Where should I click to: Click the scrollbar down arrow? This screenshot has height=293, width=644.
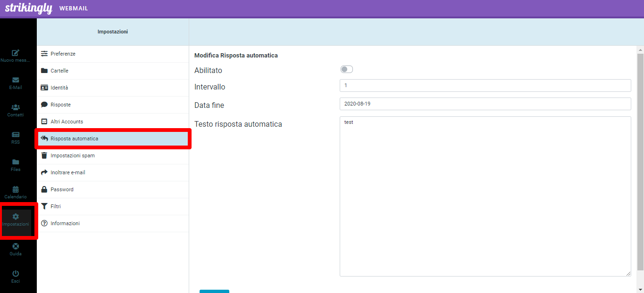coord(640,289)
